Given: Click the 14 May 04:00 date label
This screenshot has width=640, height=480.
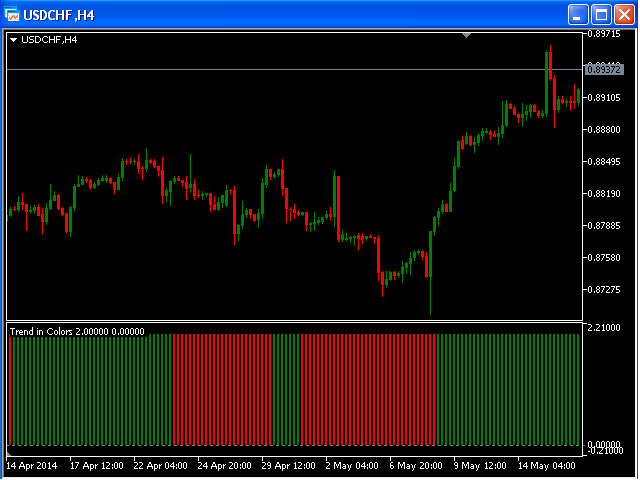Looking at the screenshot, I should point(547,466).
